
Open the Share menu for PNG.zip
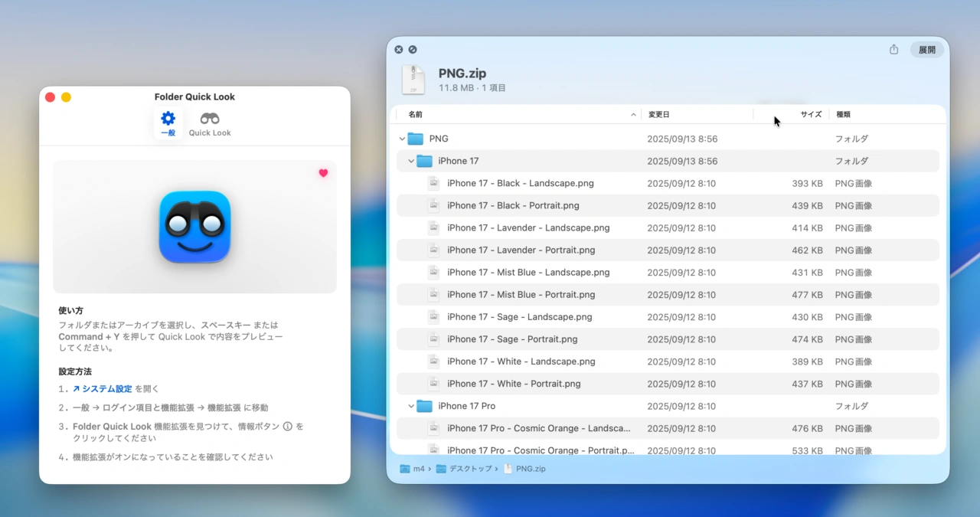click(x=893, y=48)
